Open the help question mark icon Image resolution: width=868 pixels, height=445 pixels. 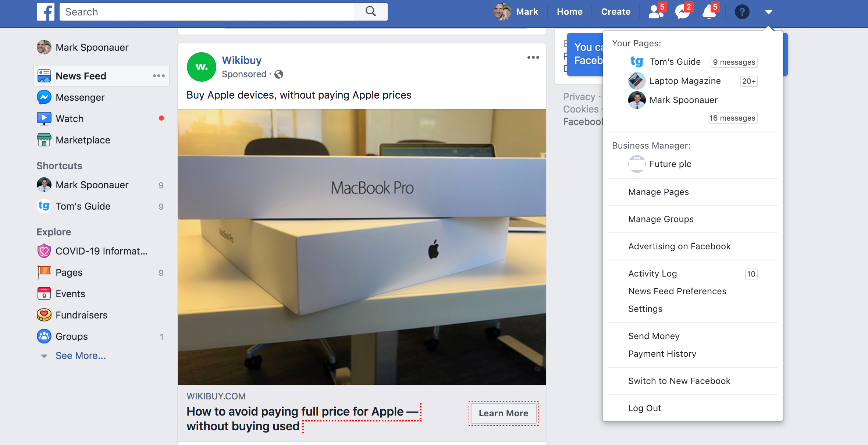point(742,12)
